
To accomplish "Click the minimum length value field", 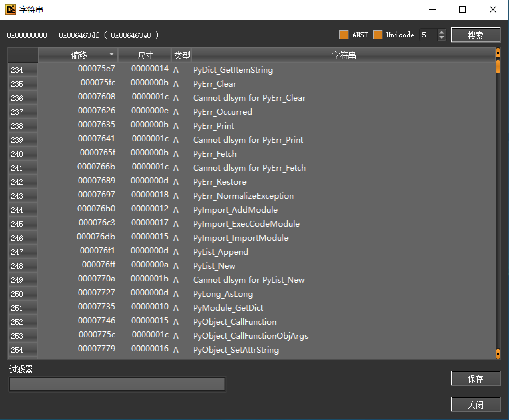I will tap(429, 35).
